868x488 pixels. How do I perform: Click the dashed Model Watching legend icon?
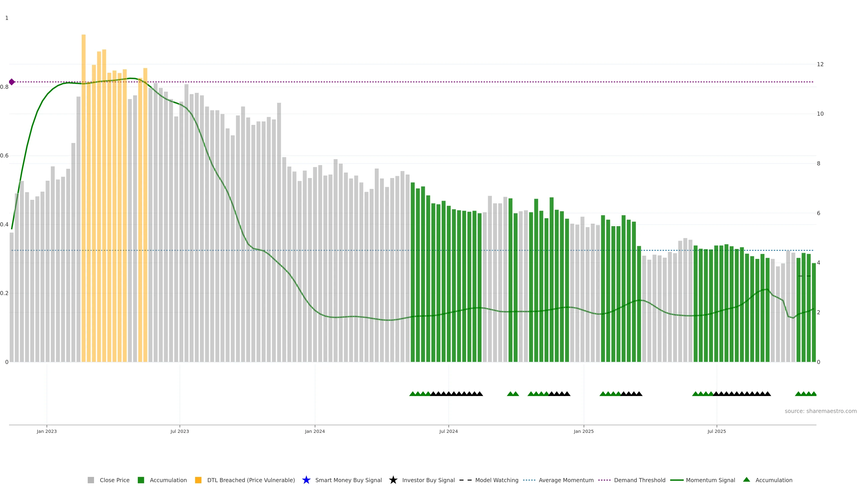(x=465, y=480)
